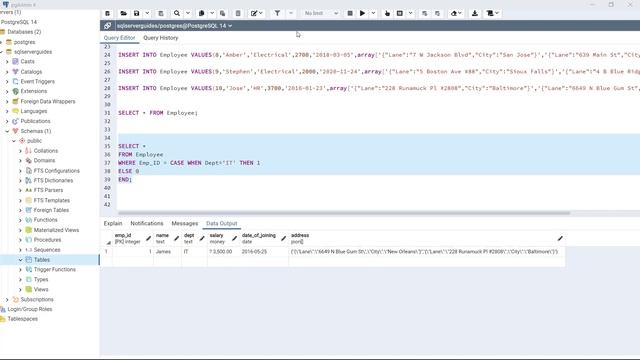The width and height of the screenshot is (640, 360).
Task: Open a SQL file using folder icon
Action: 123,13
